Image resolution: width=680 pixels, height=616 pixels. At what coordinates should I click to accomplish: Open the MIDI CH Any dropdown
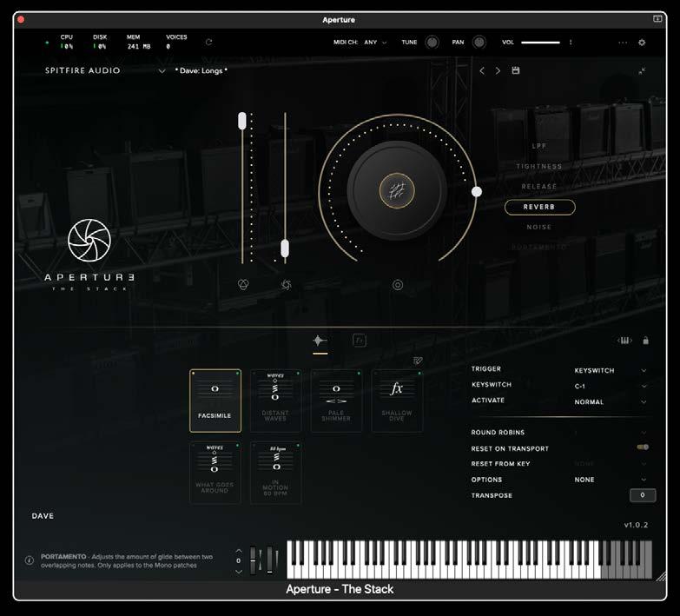click(375, 43)
